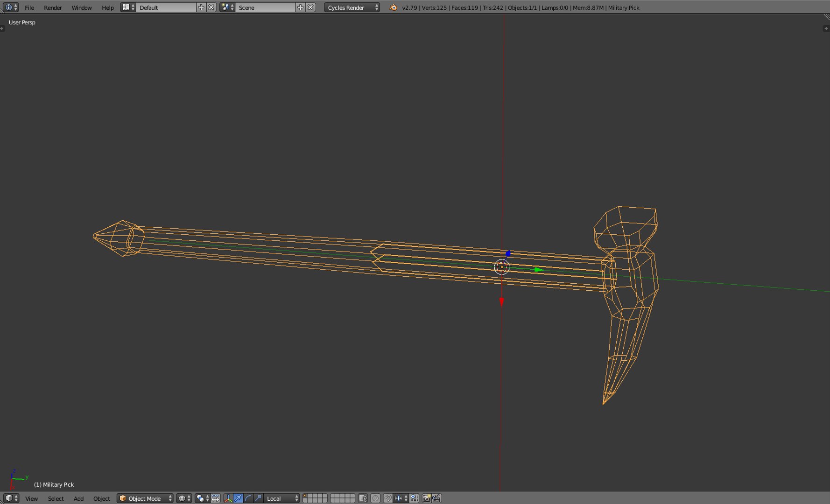This screenshot has width=830, height=504.
Task: Open the Add menu in 3D viewport
Action: click(78, 498)
